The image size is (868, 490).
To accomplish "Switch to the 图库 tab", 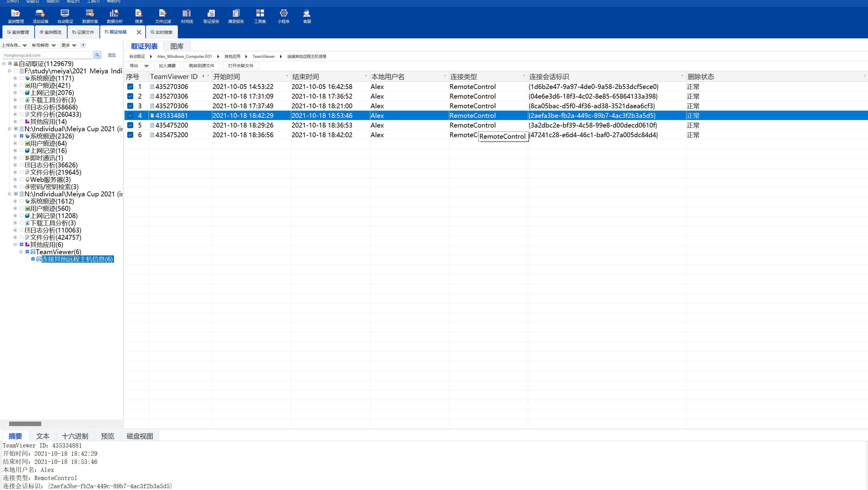I will 177,46.
